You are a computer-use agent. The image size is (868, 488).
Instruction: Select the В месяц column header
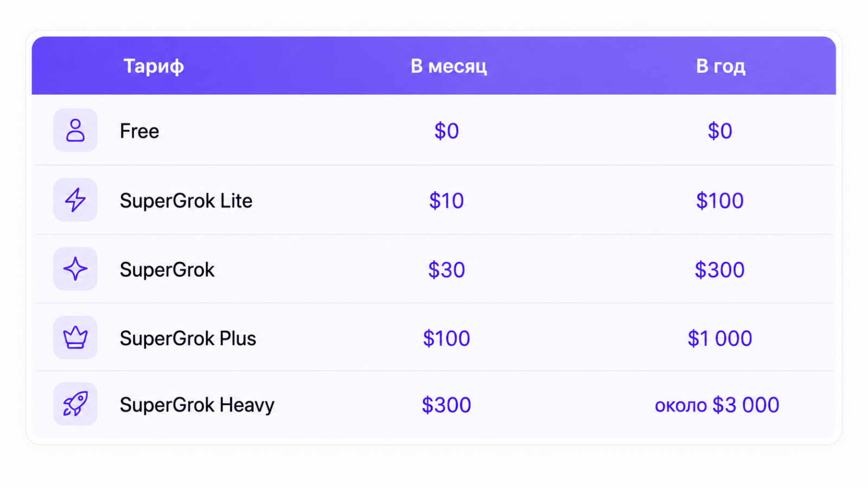click(449, 66)
